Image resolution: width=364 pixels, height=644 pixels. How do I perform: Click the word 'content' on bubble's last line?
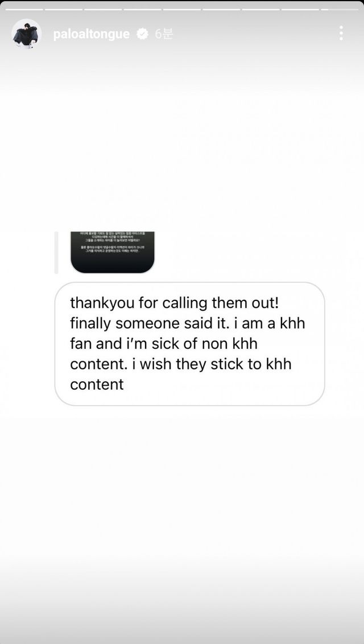click(x=97, y=385)
